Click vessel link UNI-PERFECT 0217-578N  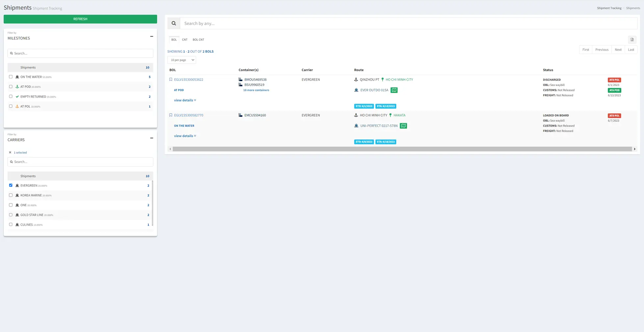point(379,126)
